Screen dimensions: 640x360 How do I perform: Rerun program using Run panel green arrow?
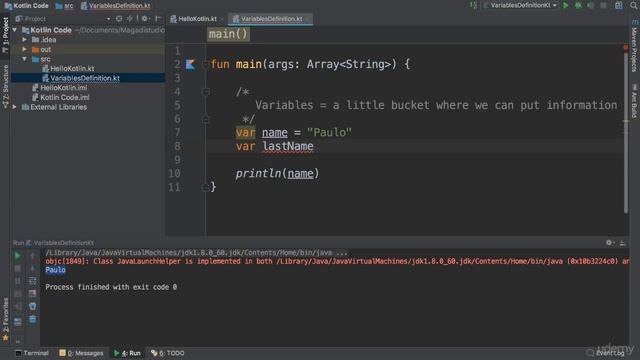(x=18, y=256)
